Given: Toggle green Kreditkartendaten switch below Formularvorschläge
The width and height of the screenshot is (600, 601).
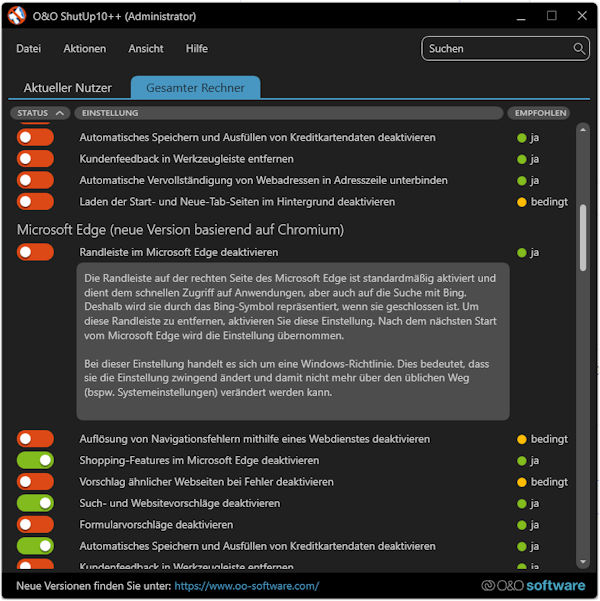Looking at the screenshot, I should tap(35, 547).
